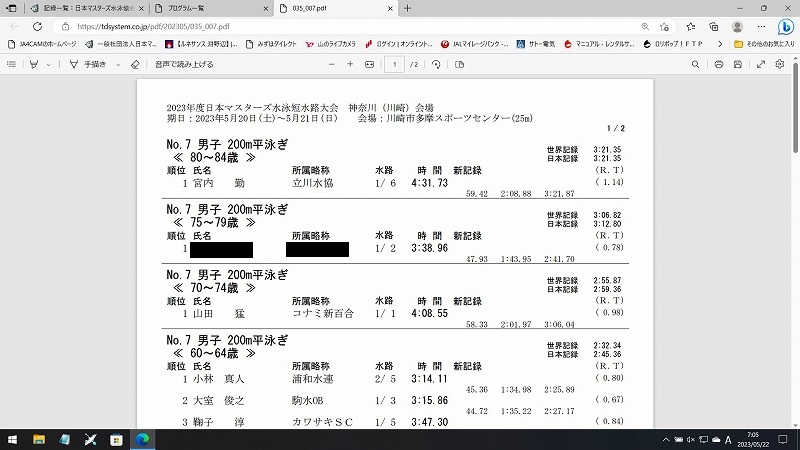This screenshot has height=450, width=800.
Task: Open PDF viewer settings gear
Action: pyautogui.click(x=780, y=64)
